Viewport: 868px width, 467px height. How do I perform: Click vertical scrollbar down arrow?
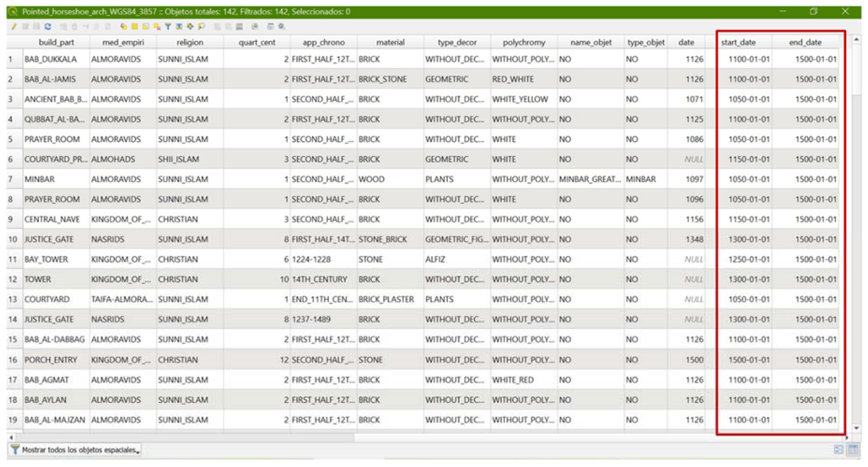point(857,428)
